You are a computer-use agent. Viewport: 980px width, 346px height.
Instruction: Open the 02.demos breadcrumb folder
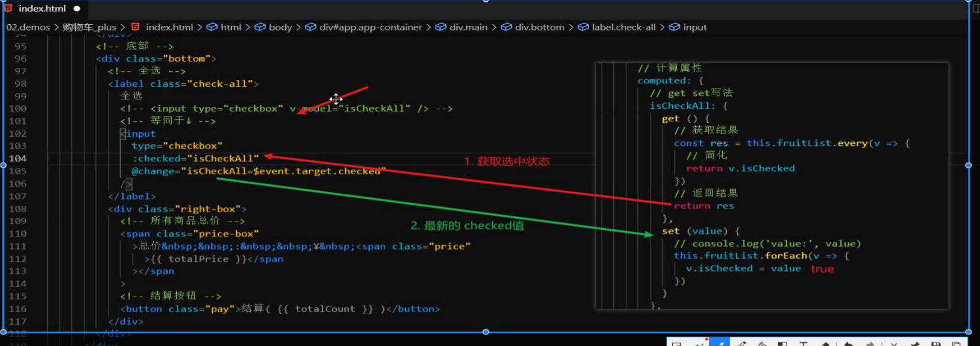click(x=28, y=27)
